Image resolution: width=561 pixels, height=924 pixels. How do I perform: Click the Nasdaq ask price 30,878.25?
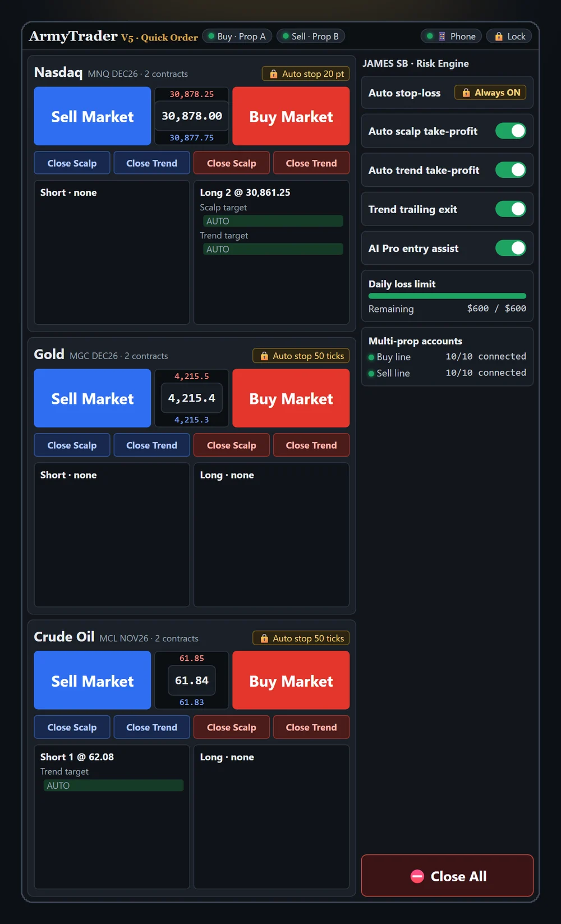192,94
